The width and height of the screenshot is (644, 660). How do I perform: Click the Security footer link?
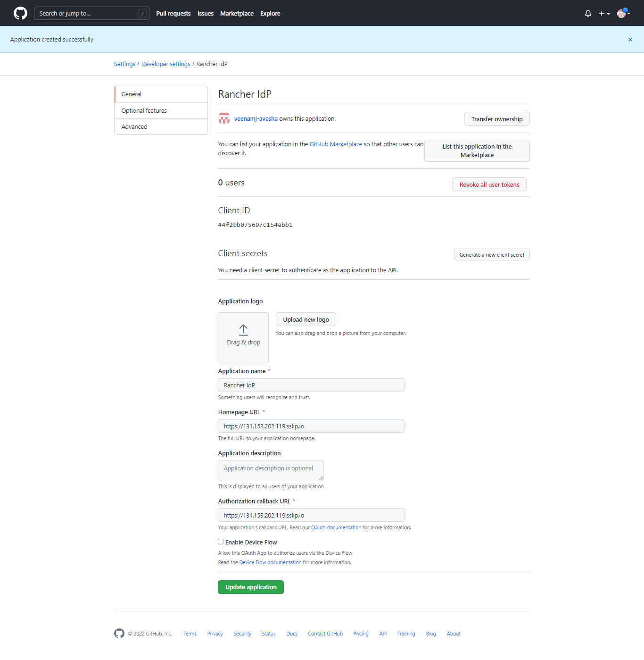242,634
